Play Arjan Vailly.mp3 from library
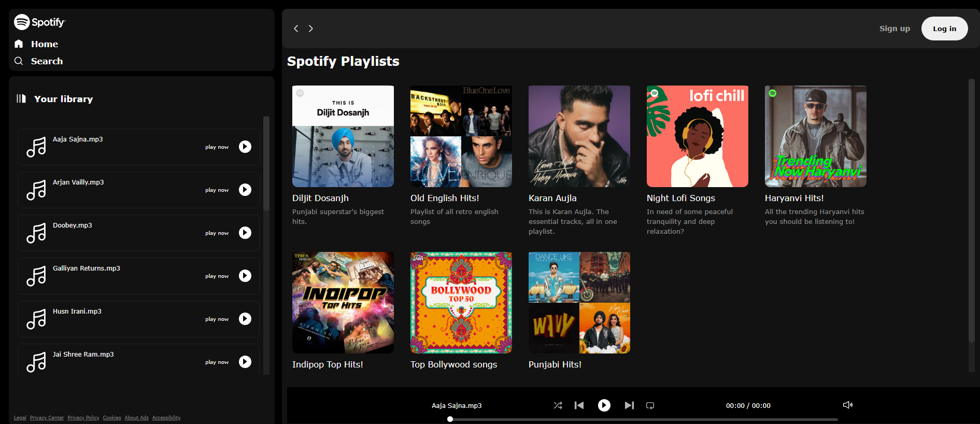This screenshot has width=980, height=424. click(x=245, y=190)
